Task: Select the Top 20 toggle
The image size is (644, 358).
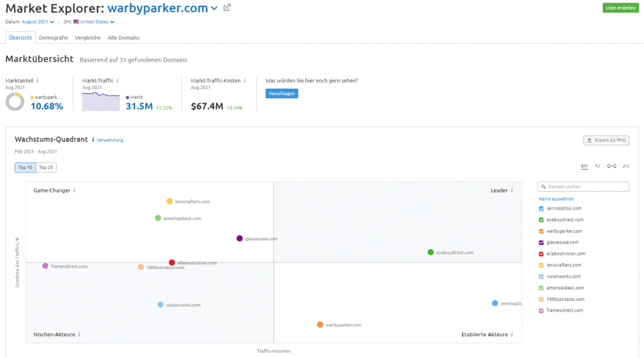Action: pyautogui.click(x=46, y=168)
